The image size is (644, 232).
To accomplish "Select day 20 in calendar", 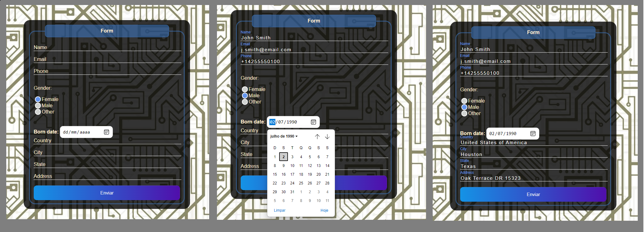I will pyautogui.click(x=319, y=174).
